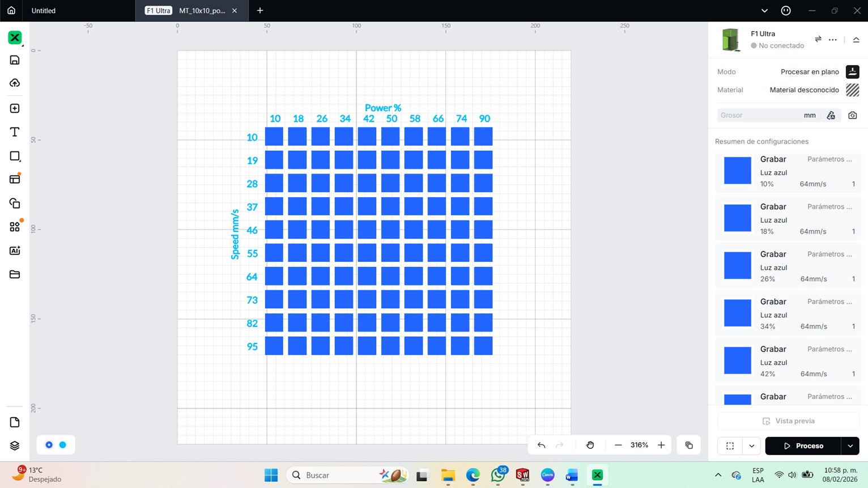Image resolution: width=868 pixels, height=488 pixels.
Task: Click the Grosor thickness input field
Action: pyautogui.click(x=768, y=115)
